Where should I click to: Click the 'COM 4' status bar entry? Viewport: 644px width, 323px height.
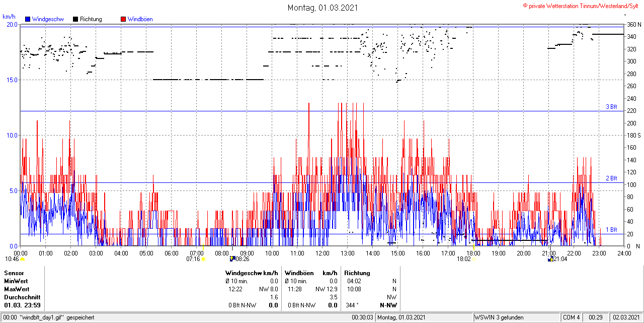[572, 317]
